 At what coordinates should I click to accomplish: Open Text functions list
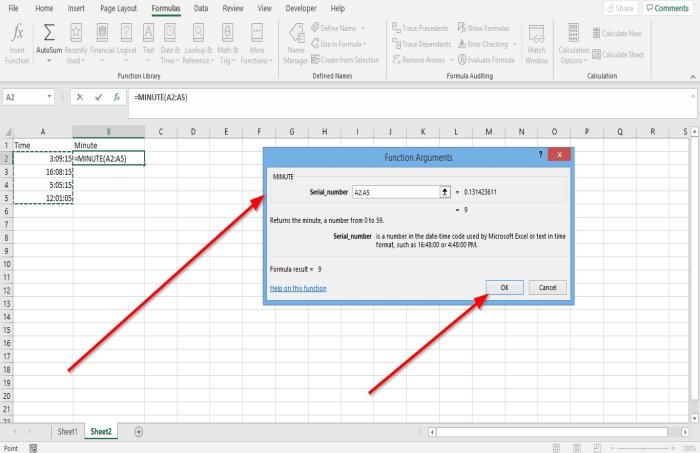pyautogui.click(x=148, y=44)
